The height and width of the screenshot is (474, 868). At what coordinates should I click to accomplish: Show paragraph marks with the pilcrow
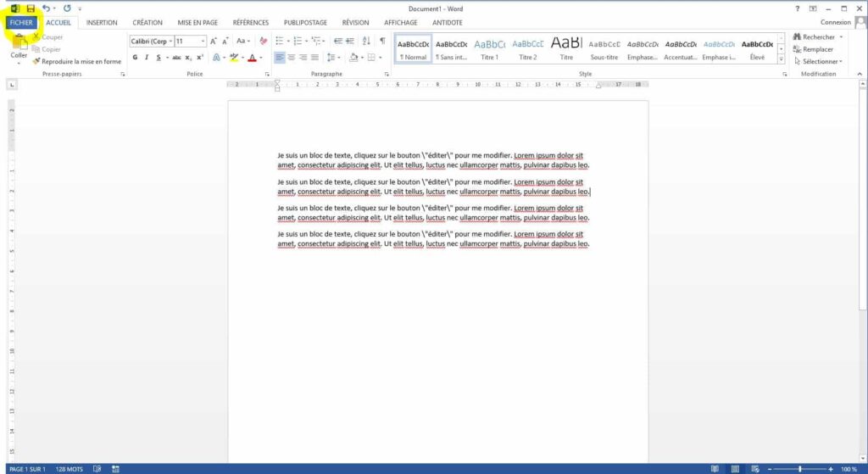(x=382, y=41)
